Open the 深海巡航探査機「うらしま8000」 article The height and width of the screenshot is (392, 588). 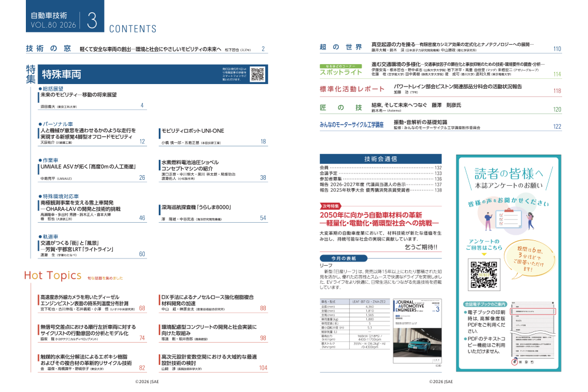coord(193,207)
